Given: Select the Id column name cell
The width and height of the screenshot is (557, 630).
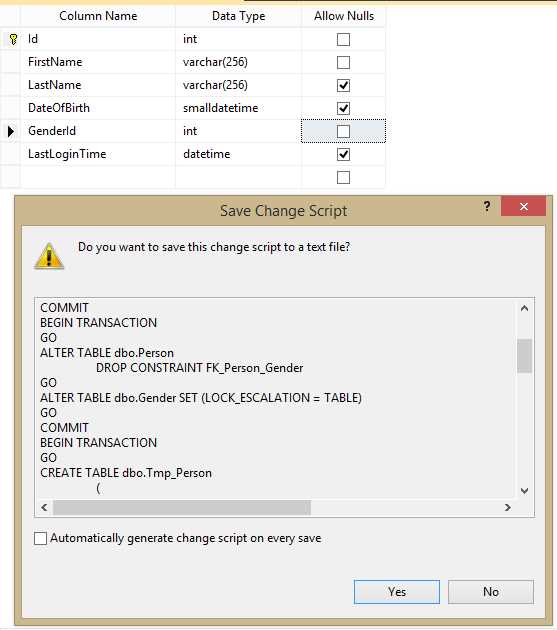Looking at the screenshot, I should click(98, 39).
